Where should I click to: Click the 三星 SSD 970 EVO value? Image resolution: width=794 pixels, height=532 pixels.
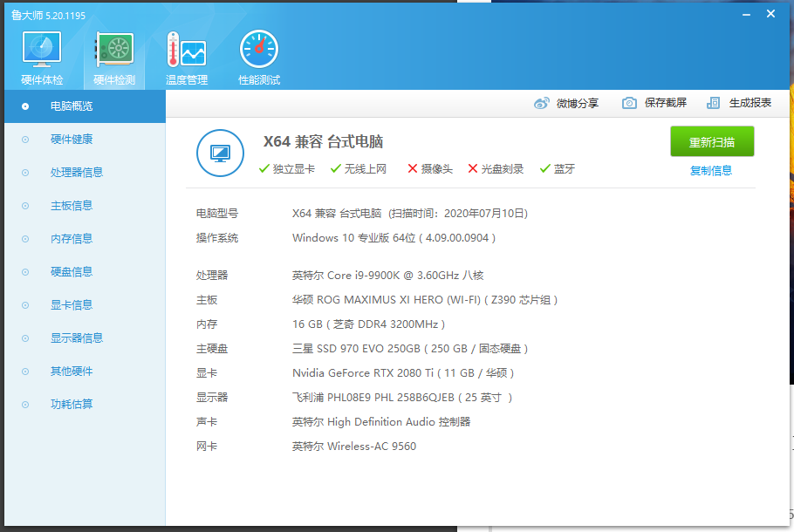click(x=410, y=349)
